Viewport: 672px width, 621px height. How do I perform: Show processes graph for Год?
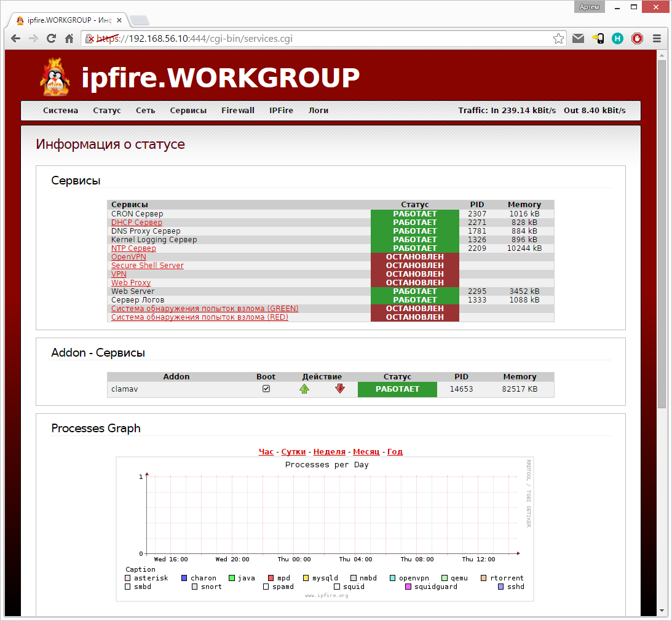click(395, 452)
